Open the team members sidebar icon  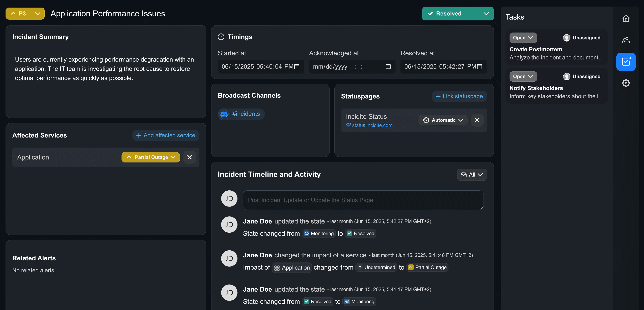pyautogui.click(x=626, y=40)
